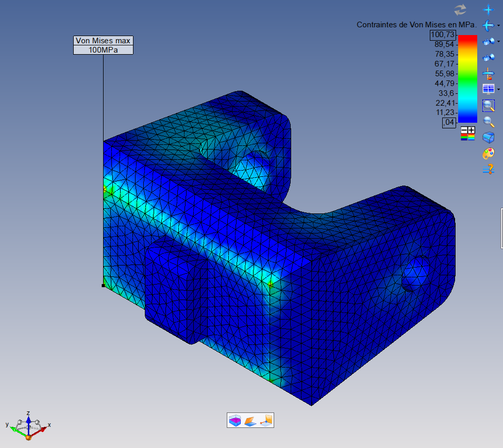Screen dimensions: 503x448
Task: Open the camera mode dropdown arrow
Action: point(498,42)
